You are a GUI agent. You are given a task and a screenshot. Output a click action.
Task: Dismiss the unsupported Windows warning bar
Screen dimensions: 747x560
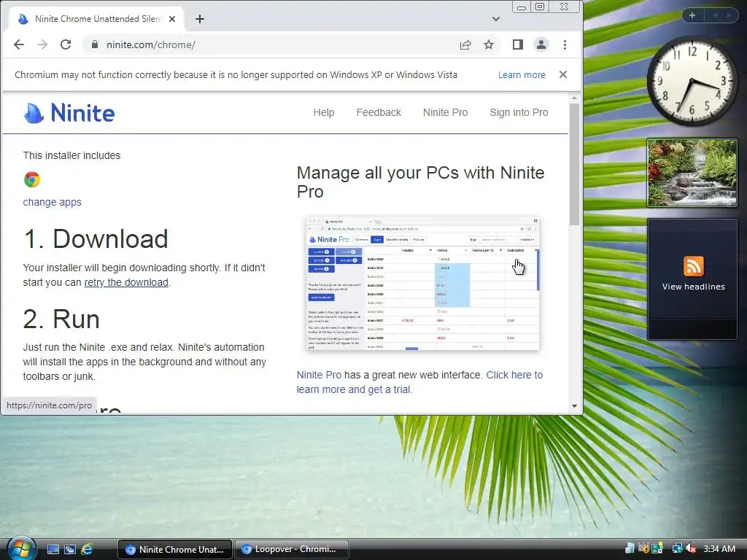[x=563, y=74]
